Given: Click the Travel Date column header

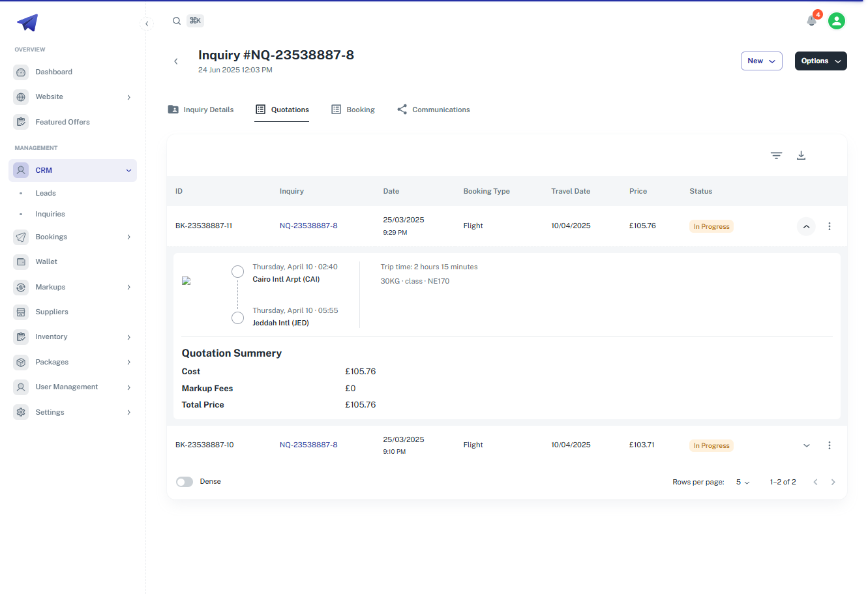Looking at the screenshot, I should coord(571,191).
